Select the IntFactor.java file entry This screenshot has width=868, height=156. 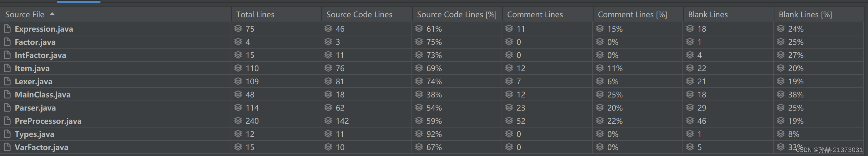pyautogui.click(x=40, y=55)
